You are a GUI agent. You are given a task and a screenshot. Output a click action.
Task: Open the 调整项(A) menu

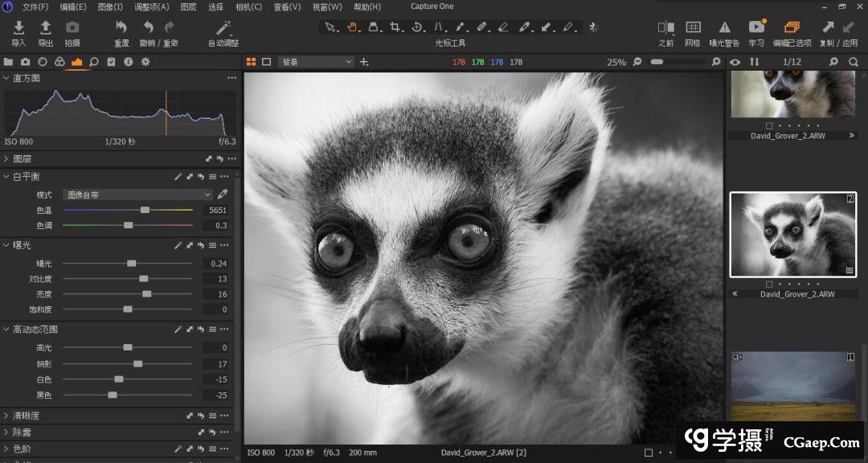tap(151, 6)
